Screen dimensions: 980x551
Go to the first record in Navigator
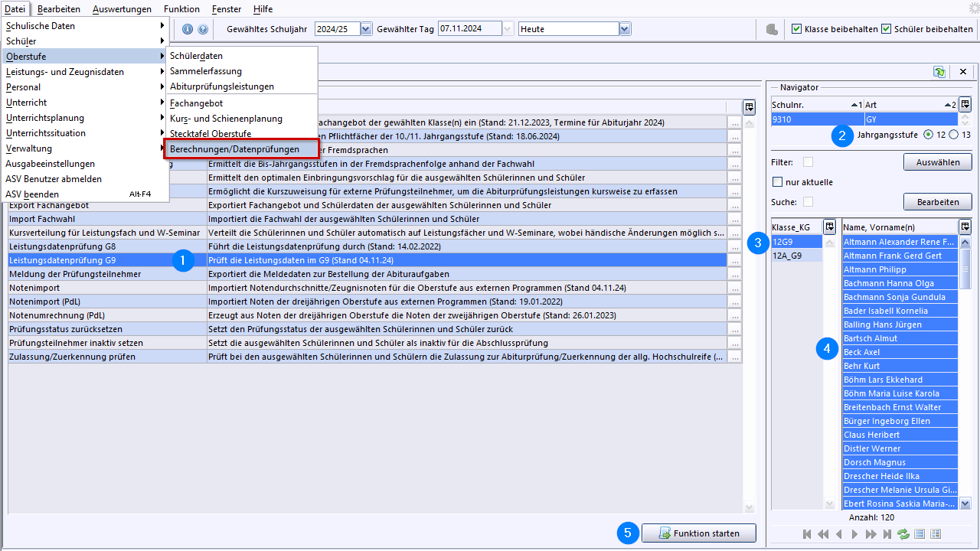point(807,534)
